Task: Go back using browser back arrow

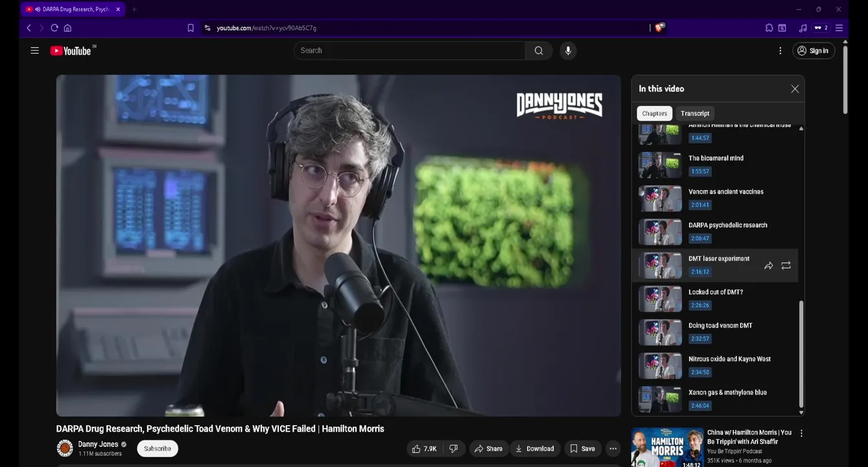Action: point(29,28)
